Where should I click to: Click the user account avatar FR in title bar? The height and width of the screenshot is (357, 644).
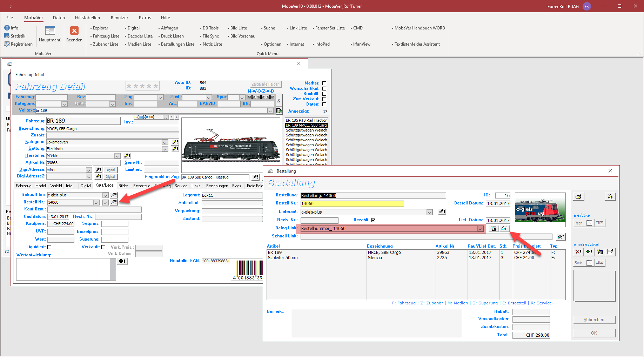pos(586,6)
